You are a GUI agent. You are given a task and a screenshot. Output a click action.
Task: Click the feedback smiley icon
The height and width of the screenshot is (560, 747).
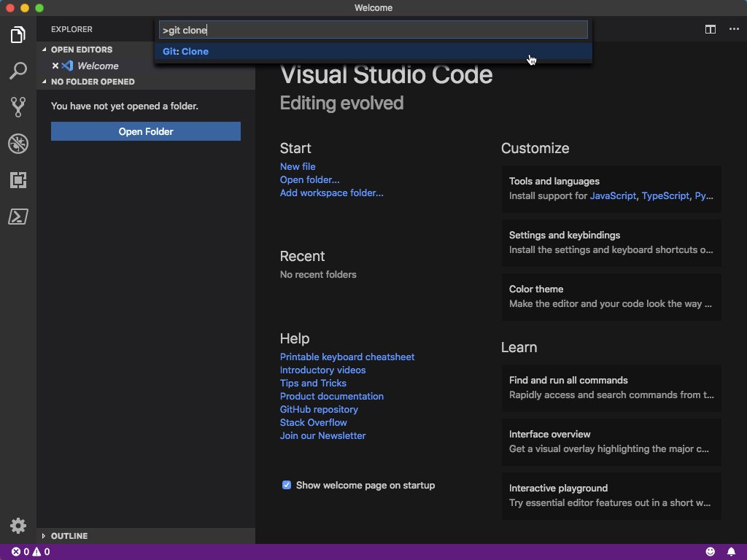(711, 552)
